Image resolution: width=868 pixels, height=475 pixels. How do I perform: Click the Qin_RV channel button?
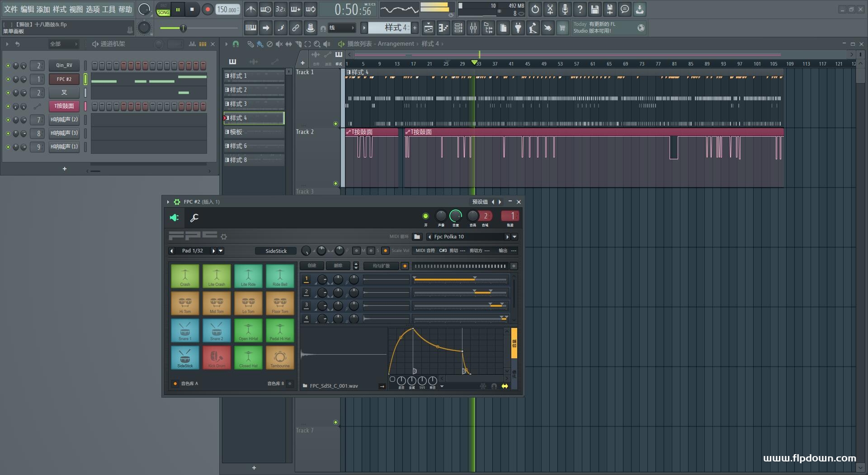tap(64, 66)
